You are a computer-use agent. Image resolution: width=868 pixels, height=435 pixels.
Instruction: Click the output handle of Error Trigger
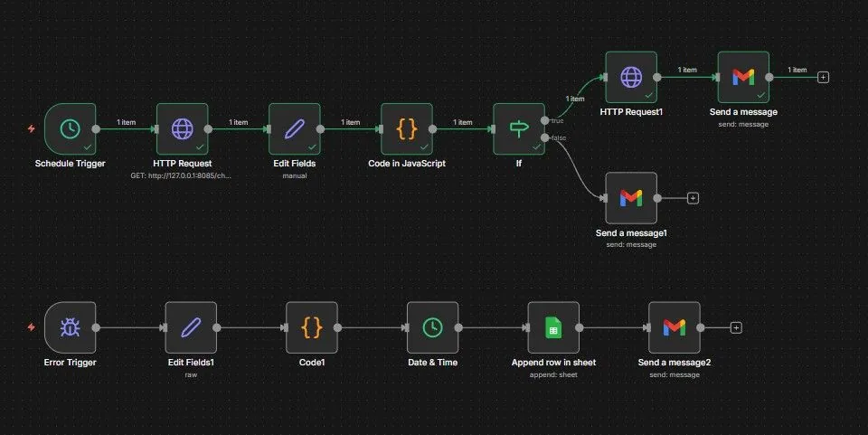point(96,327)
